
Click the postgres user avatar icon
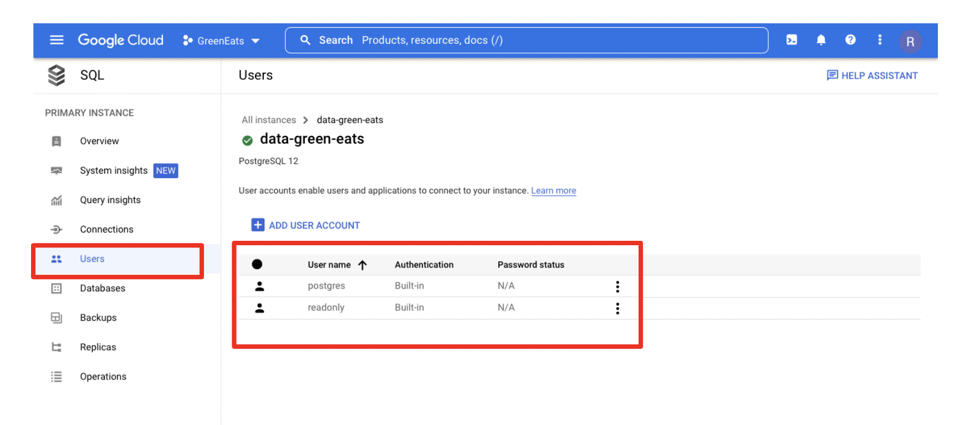click(259, 286)
